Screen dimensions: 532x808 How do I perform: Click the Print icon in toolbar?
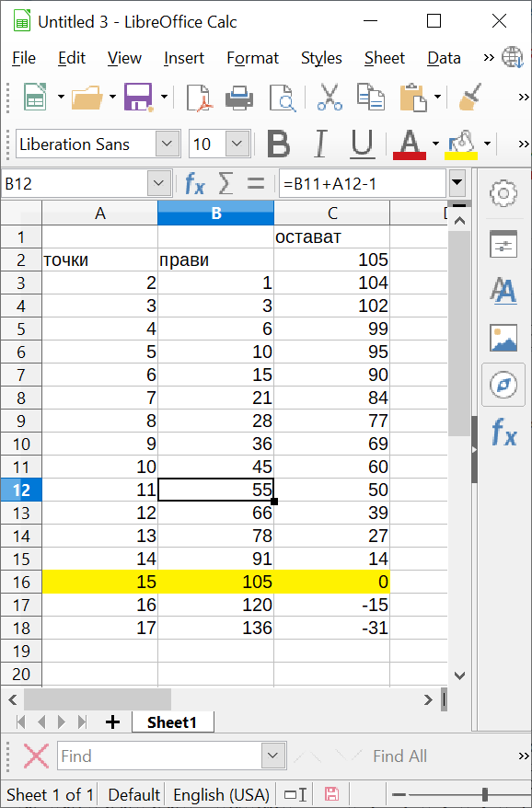coord(239,97)
